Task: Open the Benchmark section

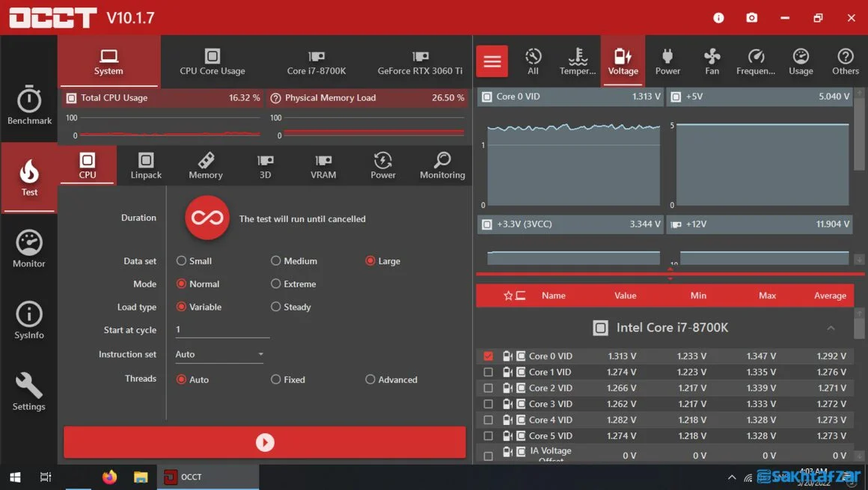Action: tap(28, 105)
